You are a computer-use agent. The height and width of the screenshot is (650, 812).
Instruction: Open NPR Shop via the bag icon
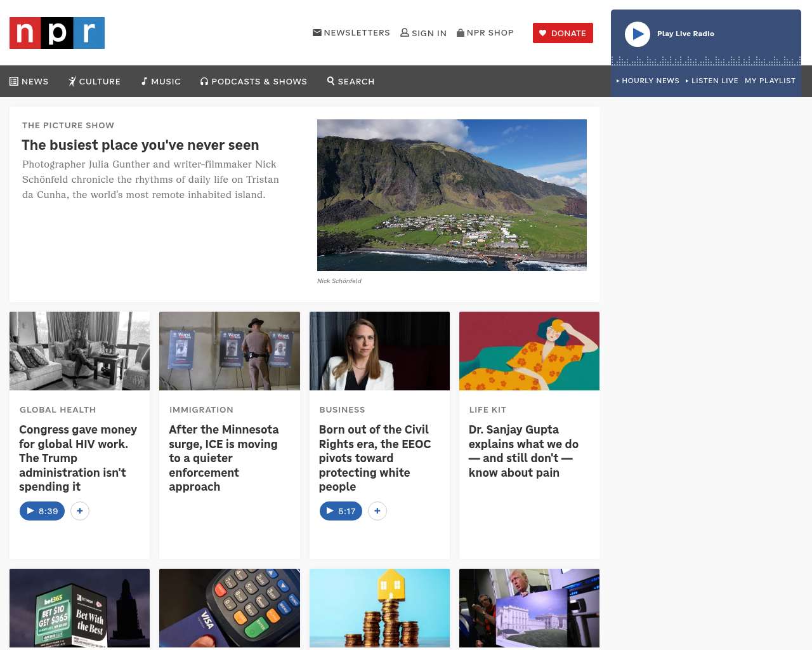click(x=461, y=32)
